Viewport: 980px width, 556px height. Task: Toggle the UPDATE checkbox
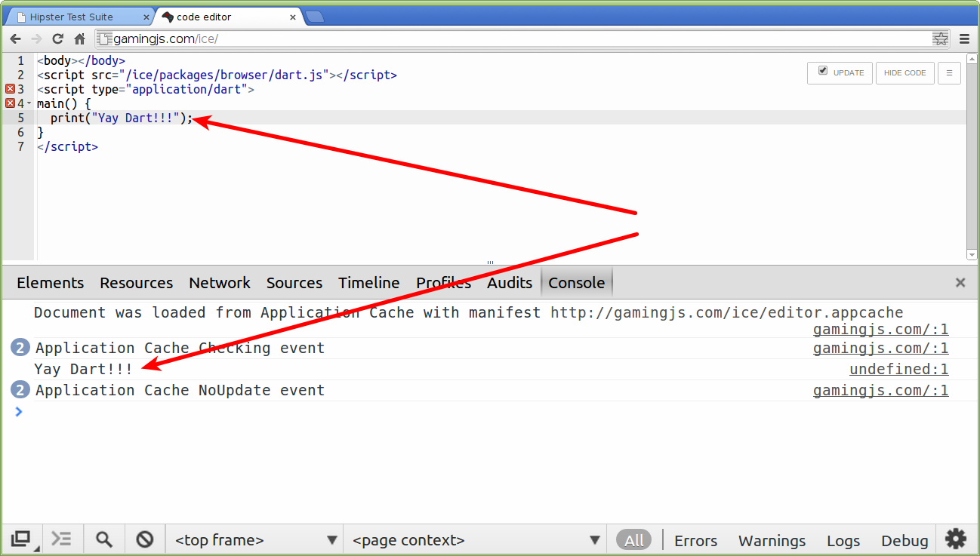click(x=822, y=72)
